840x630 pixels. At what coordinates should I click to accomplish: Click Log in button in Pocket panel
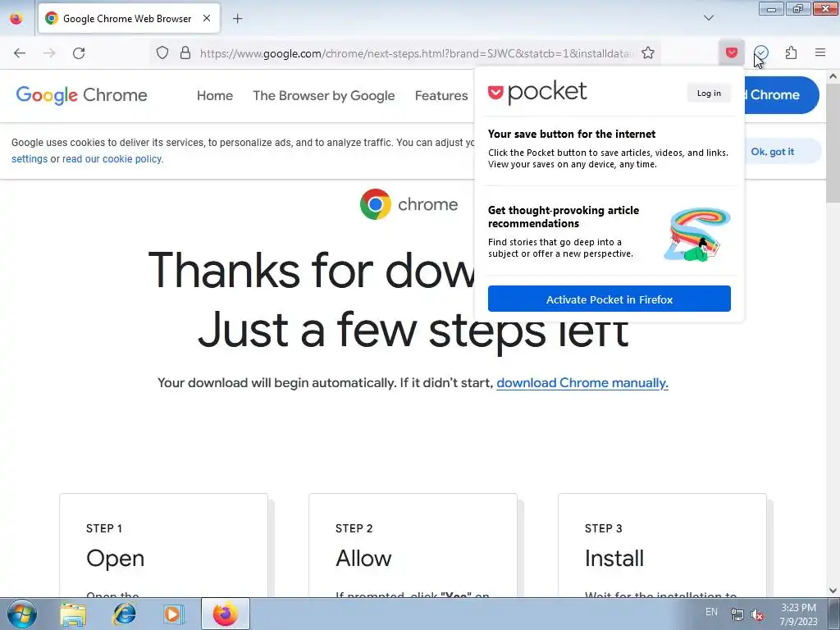[709, 94]
